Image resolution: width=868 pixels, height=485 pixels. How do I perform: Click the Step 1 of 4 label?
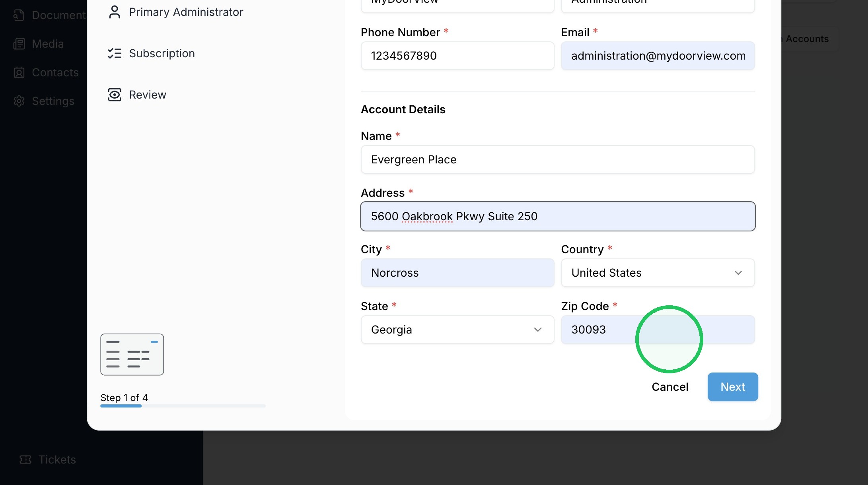pos(124,398)
